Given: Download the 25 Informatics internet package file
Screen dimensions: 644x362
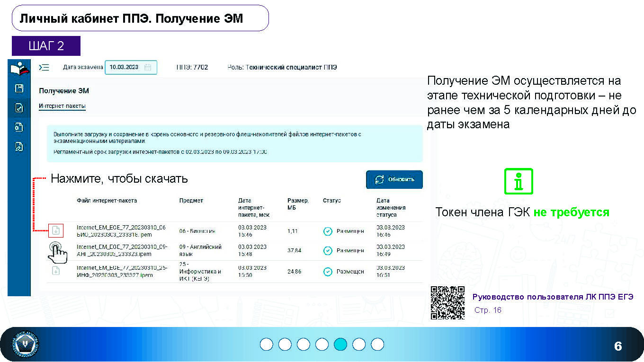Looking at the screenshot, I should point(56,271).
